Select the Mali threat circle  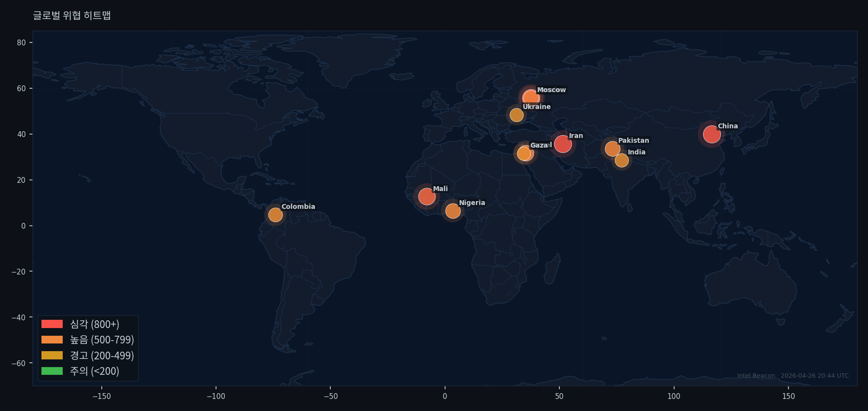(x=427, y=196)
